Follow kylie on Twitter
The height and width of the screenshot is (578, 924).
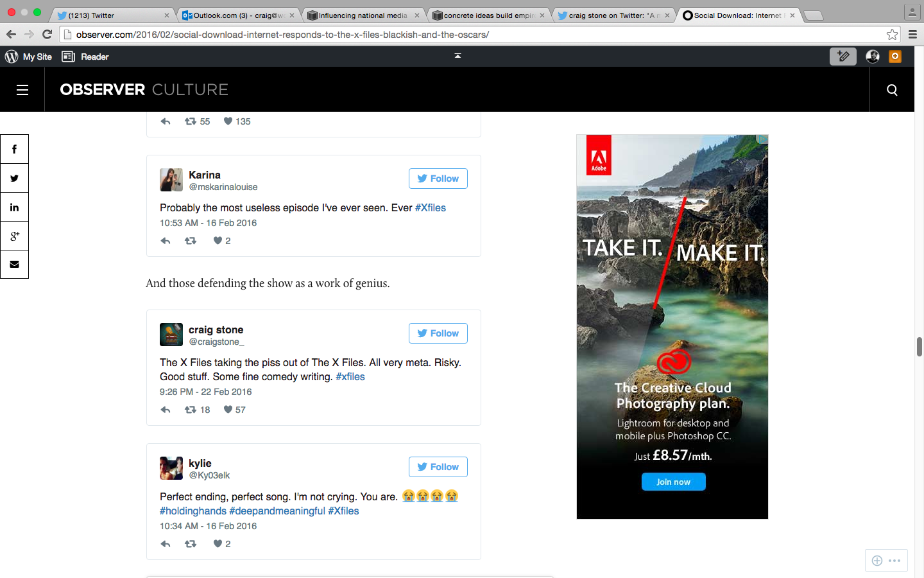tap(438, 467)
